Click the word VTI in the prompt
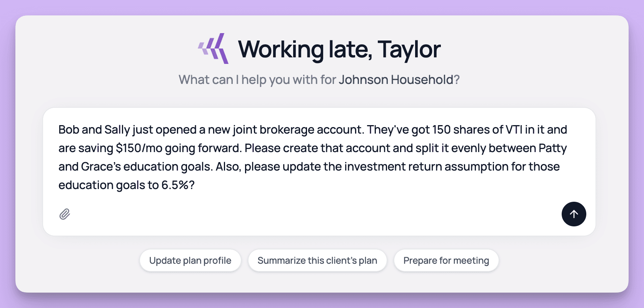Screen dimensions: 644x308 (514, 130)
